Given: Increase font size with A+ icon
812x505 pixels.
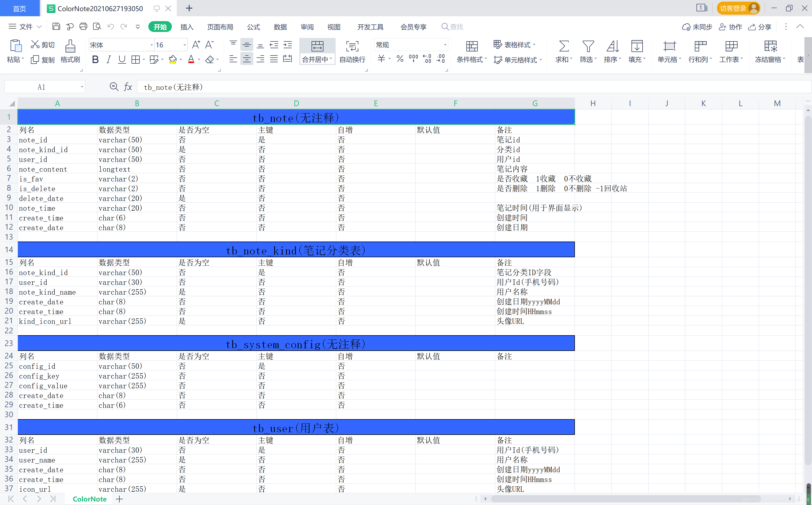Looking at the screenshot, I should [x=196, y=44].
